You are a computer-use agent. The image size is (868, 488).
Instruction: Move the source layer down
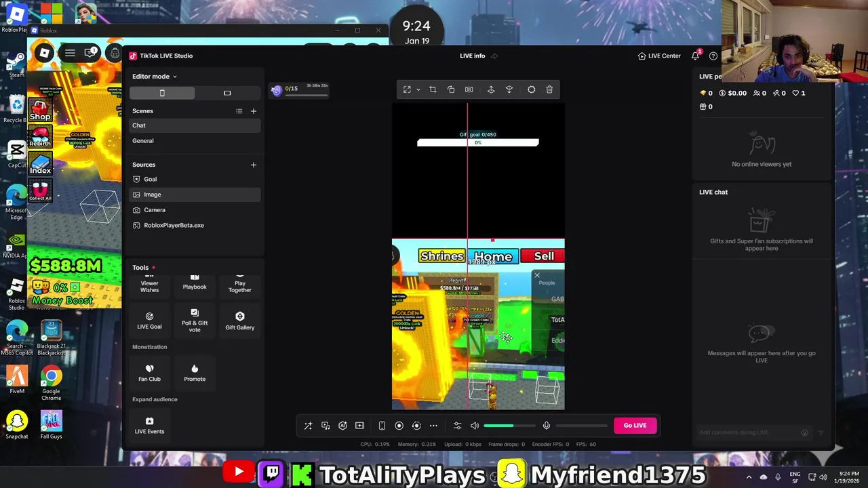[509, 89]
